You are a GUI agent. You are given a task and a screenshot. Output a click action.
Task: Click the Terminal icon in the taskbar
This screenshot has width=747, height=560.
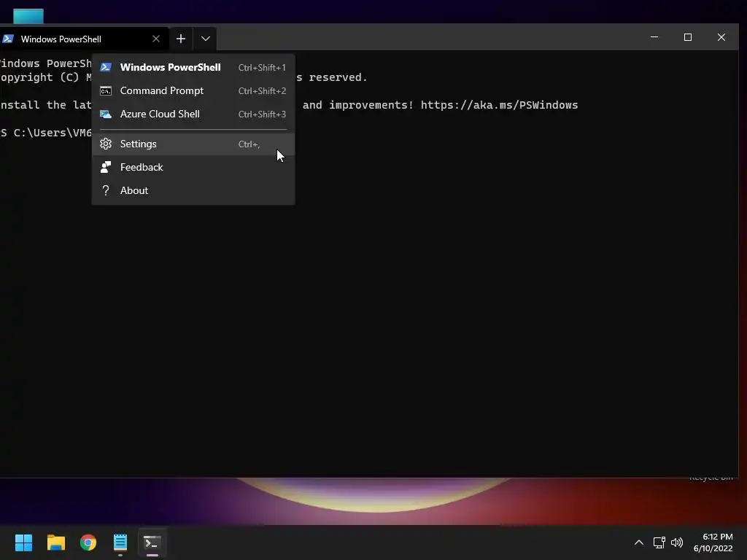[152, 542]
